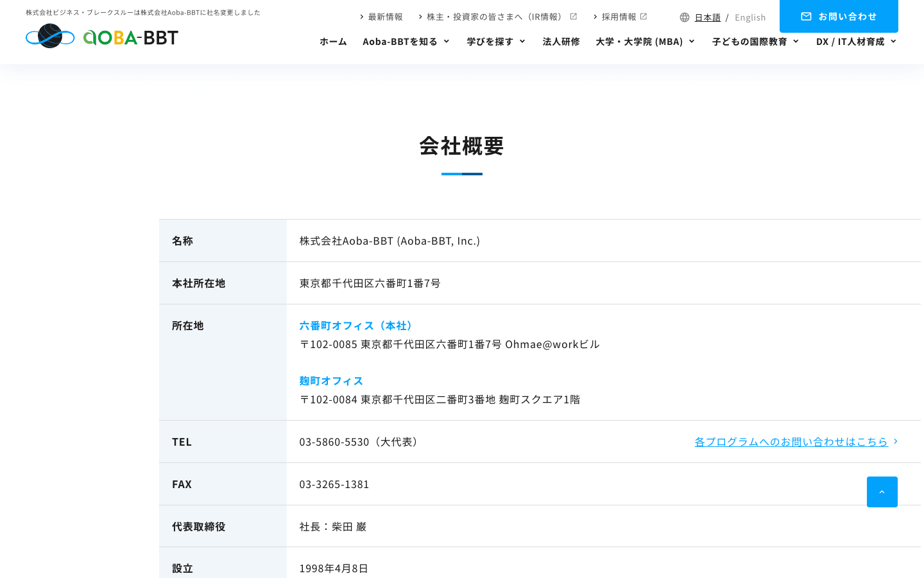Click the 代表取締役 row label

point(199,527)
